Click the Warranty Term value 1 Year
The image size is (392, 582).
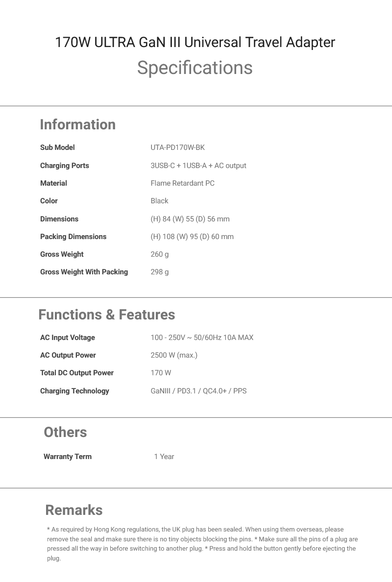[164, 457]
